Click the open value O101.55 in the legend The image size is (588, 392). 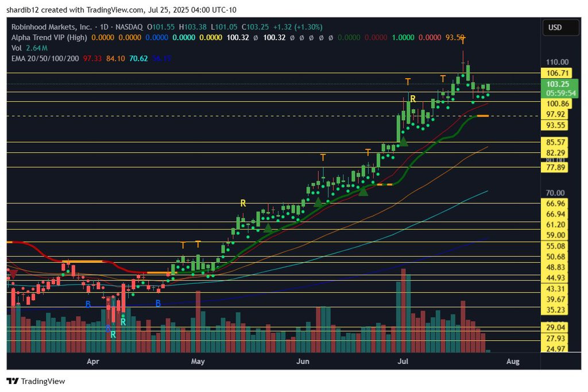[161, 27]
